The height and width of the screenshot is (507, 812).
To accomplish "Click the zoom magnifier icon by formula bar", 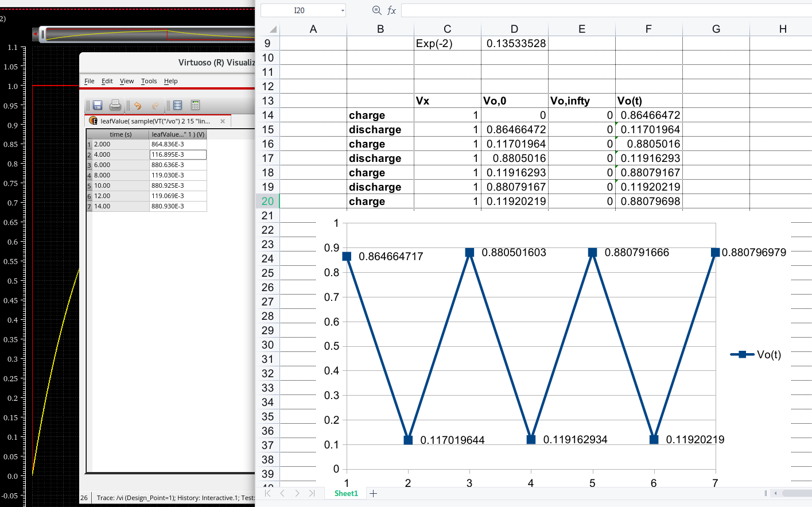I will tap(377, 10).
